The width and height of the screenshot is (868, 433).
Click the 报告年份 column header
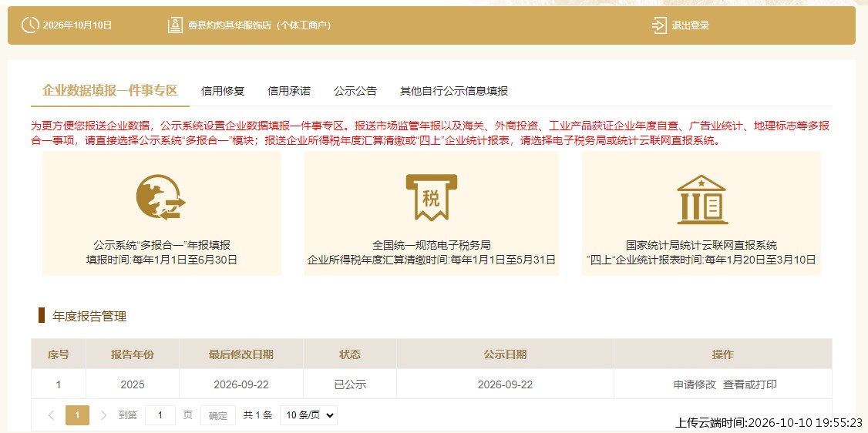pyautogui.click(x=133, y=354)
